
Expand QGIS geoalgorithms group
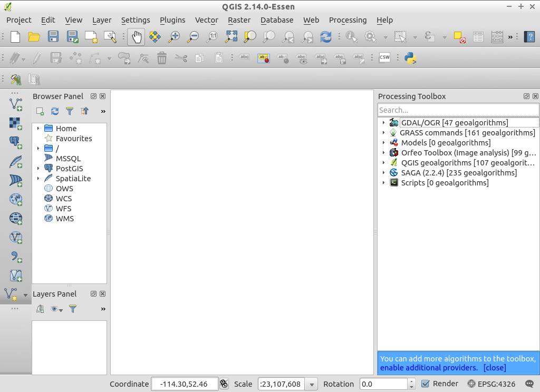point(384,162)
